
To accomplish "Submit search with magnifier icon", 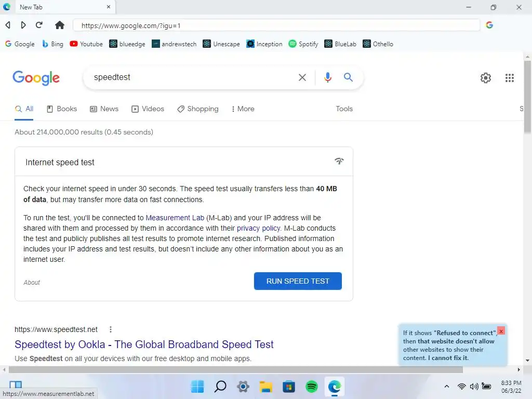I will coord(348,77).
